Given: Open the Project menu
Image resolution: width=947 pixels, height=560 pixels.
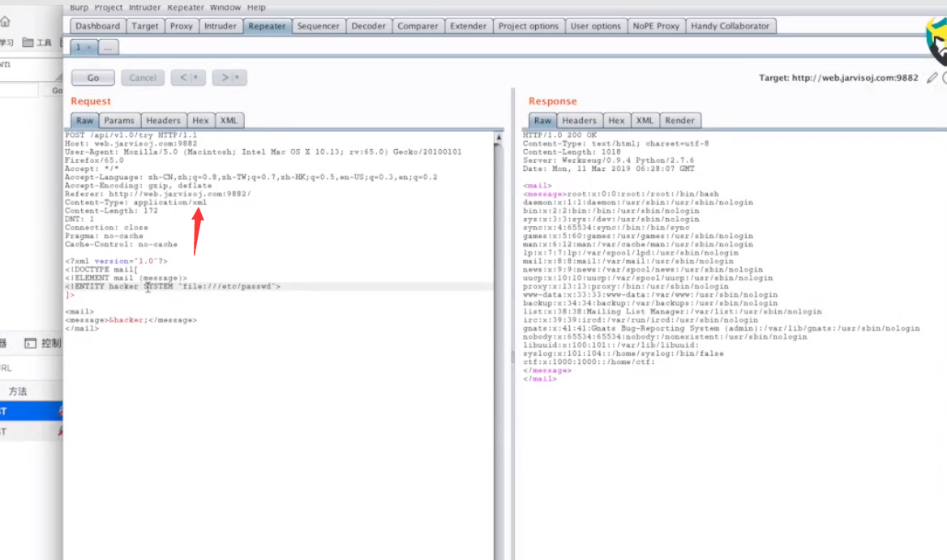Looking at the screenshot, I should tap(108, 7).
